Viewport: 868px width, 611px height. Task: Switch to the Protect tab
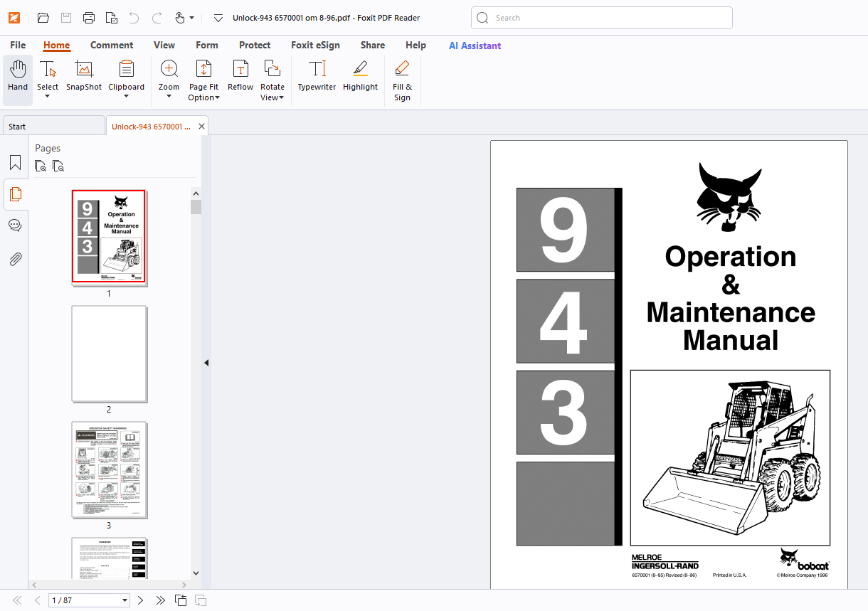[x=255, y=45]
